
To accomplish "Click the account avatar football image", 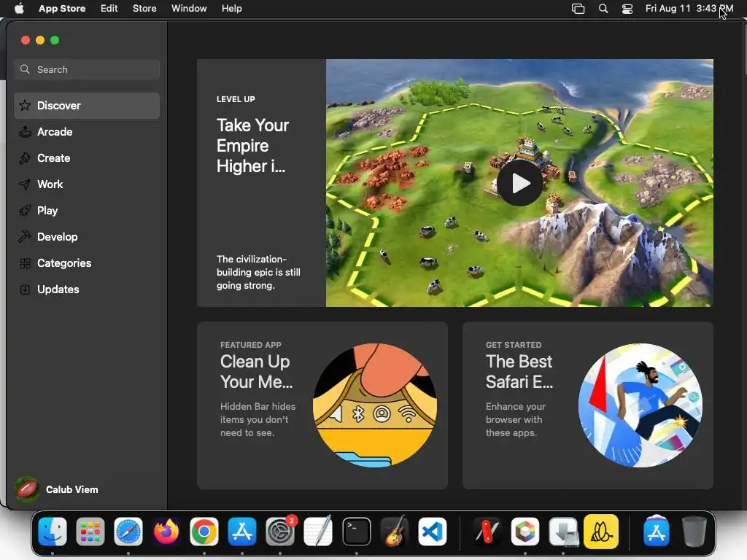I will tap(27, 489).
